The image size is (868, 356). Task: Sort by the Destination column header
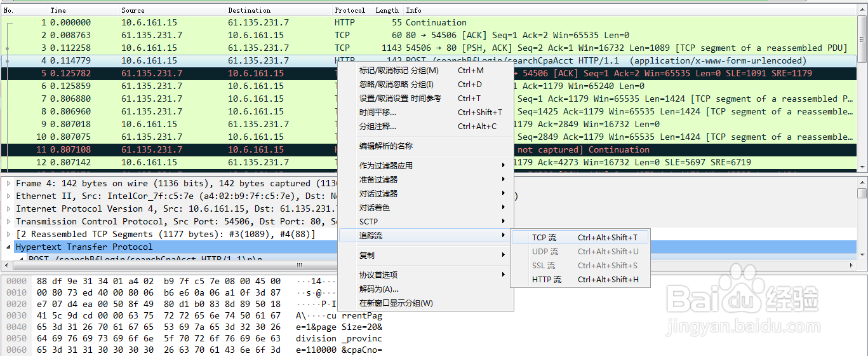click(x=279, y=10)
